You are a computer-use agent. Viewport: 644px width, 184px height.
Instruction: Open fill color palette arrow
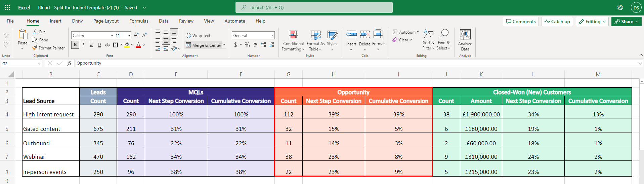pos(132,45)
